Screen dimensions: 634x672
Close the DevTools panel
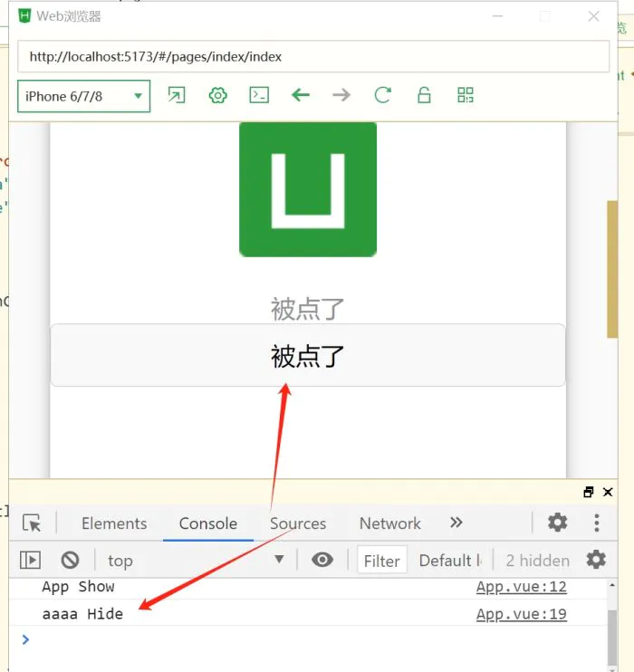(608, 492)
